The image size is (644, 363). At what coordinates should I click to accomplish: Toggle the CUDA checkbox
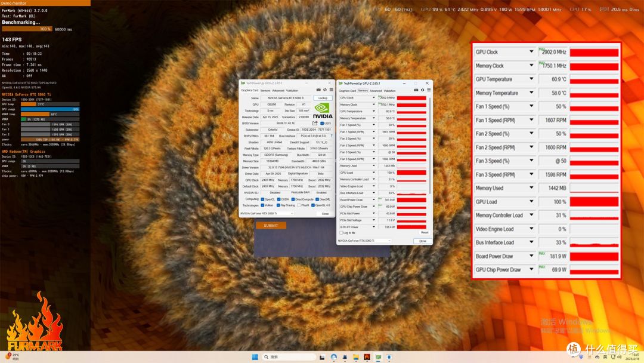point(278,199)
